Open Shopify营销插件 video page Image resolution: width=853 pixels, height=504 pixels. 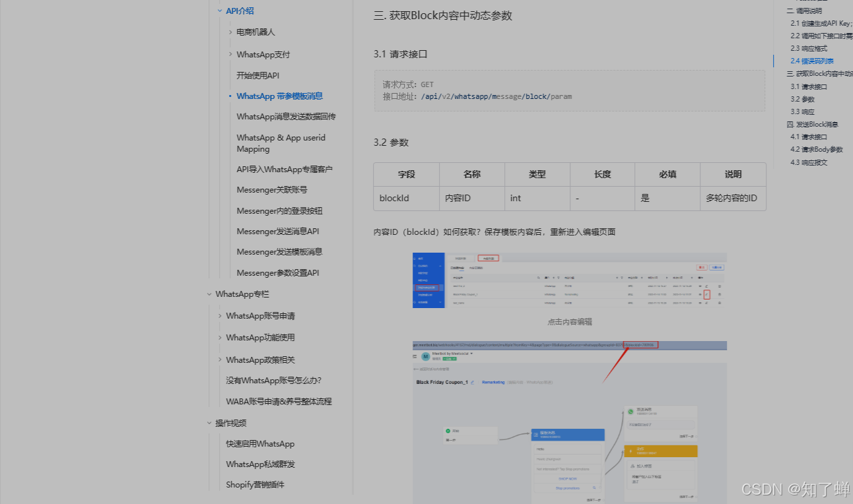coord(255,485)
